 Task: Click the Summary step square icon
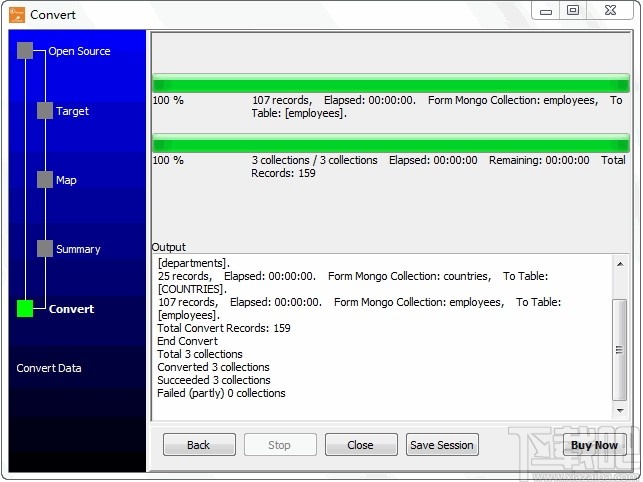(45, 249)
